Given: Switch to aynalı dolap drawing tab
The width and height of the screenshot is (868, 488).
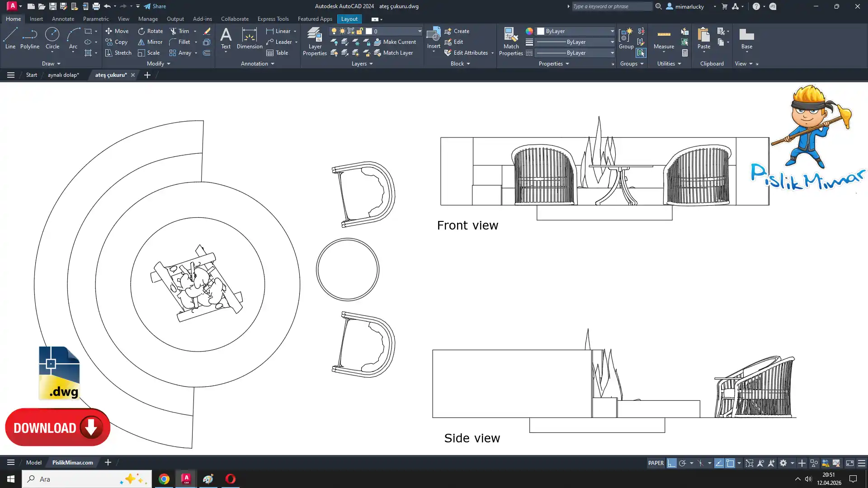Looking at the screenshot, I should click(x=63, y=75).
